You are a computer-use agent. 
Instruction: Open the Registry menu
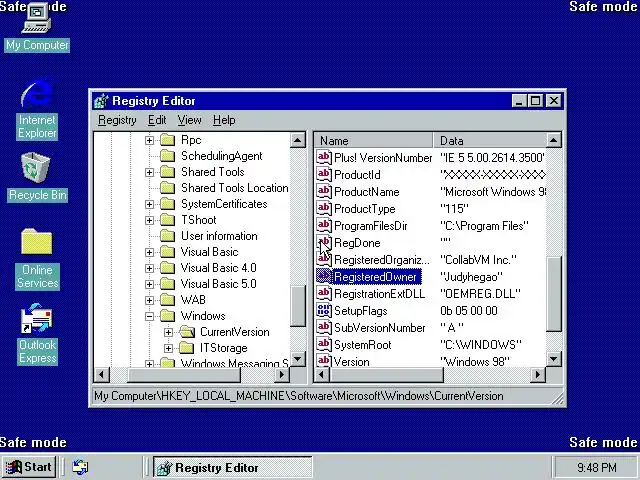pos(117,120)
